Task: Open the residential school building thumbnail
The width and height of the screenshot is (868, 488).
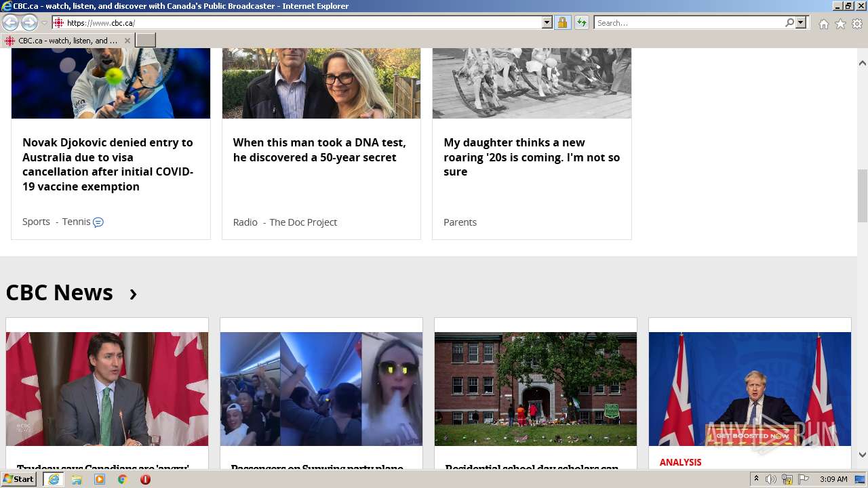Action: point(536,389)
